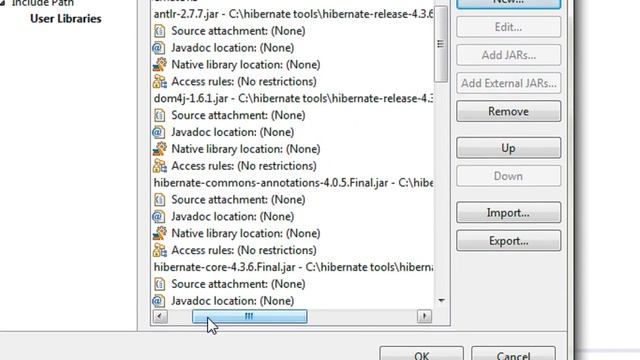Select Native library location text under antlr-2.7.7.jar
This screenshot has width=640, height=360.
(246, 64)
